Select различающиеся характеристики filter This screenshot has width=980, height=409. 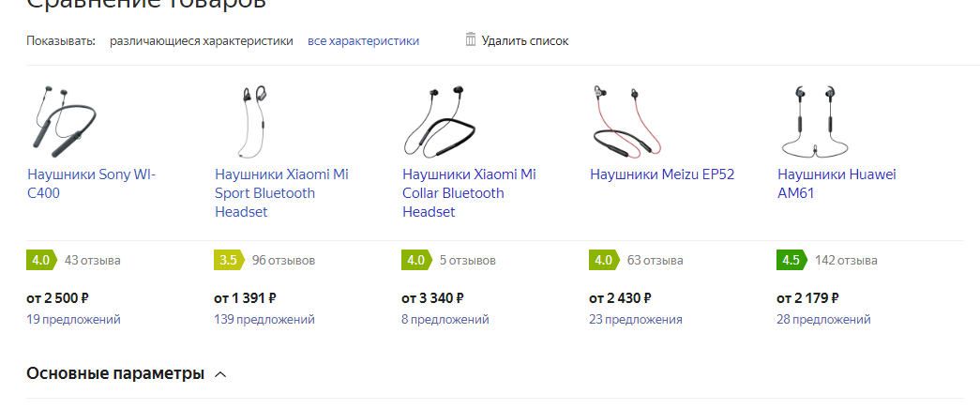point(202,41)
